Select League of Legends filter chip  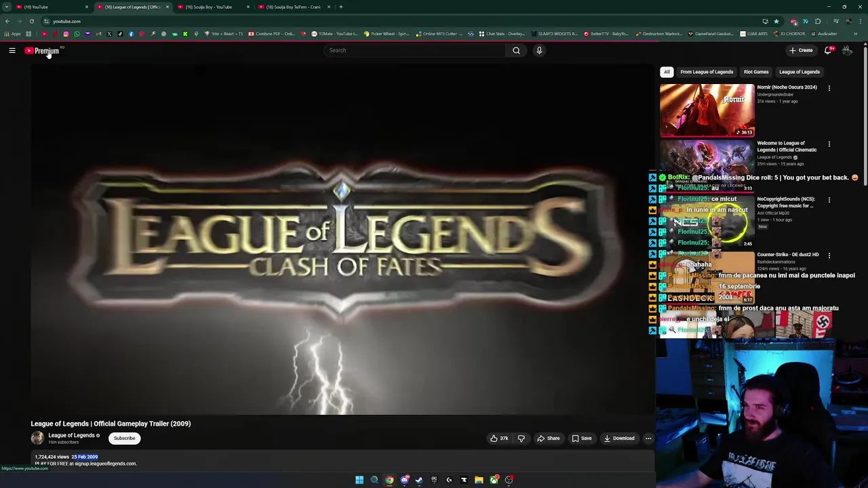click(800, 72)
